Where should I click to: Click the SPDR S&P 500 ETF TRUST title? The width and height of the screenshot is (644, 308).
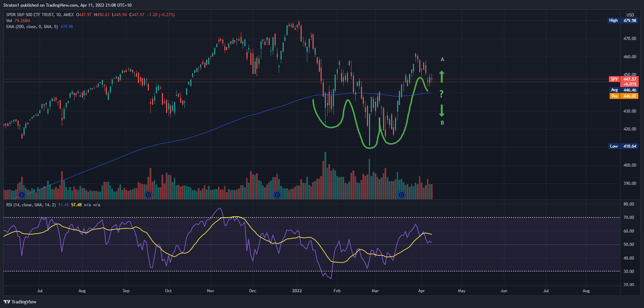[30, 15]
